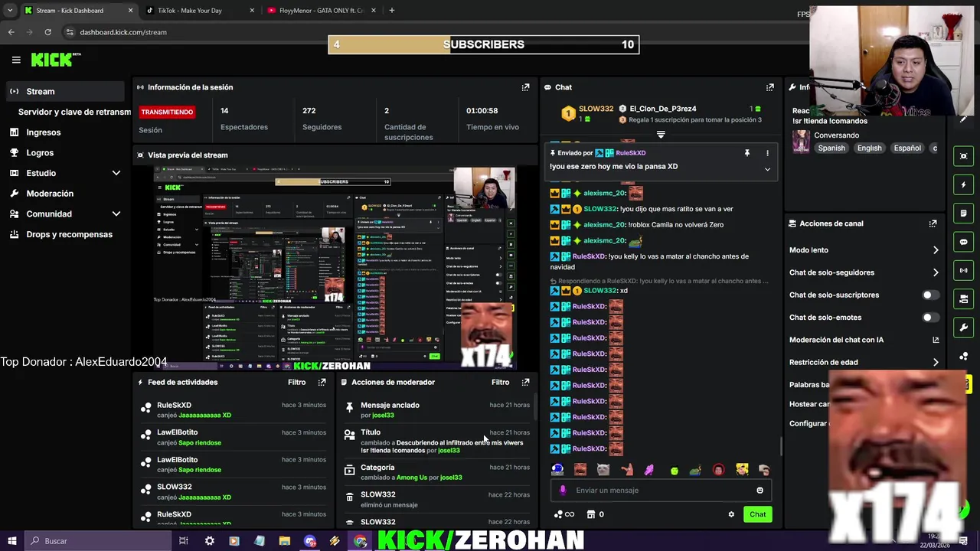Image resolution: width=980 pixels, height=551 pixels.
Task: Toggle the broadcast signal widget button
Action: point(964,270)
